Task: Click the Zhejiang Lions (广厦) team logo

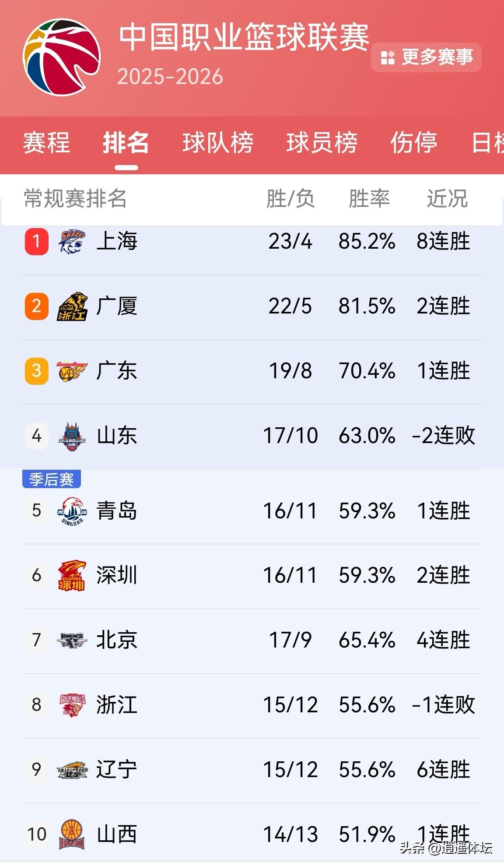Action: [x=71, y=307]
